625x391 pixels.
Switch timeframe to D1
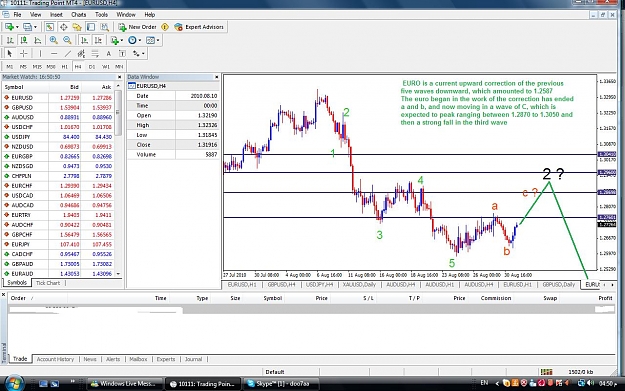click(x=92, y=67)
